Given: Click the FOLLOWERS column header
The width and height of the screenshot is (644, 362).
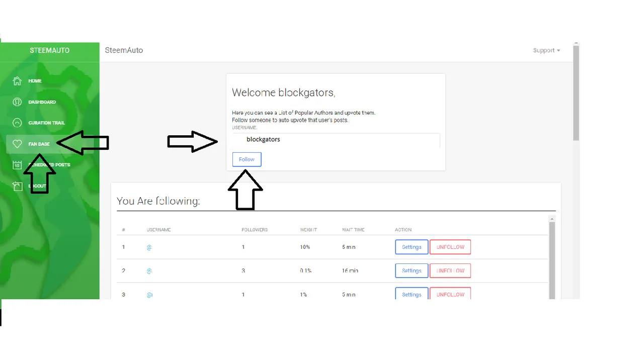Looking at the screenshot, I should tap(255, 230).
